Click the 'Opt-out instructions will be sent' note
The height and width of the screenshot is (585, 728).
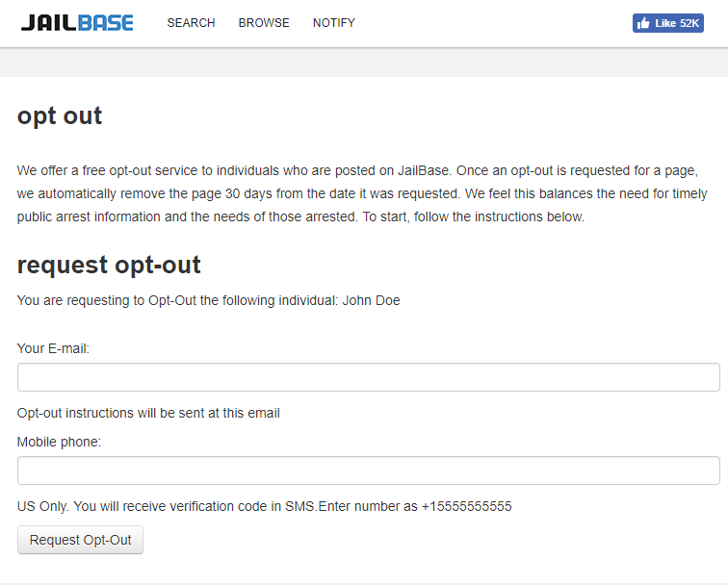(x=148, y=413)
